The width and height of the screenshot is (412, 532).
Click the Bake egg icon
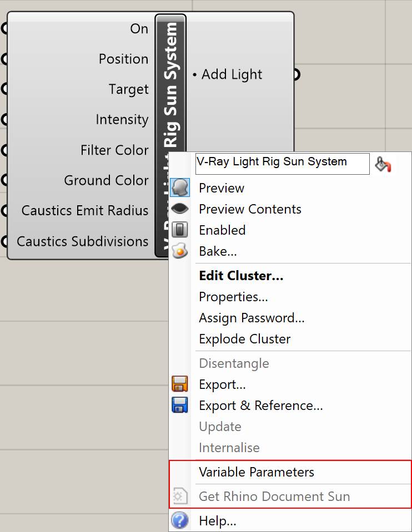click(x=180, y=251)
